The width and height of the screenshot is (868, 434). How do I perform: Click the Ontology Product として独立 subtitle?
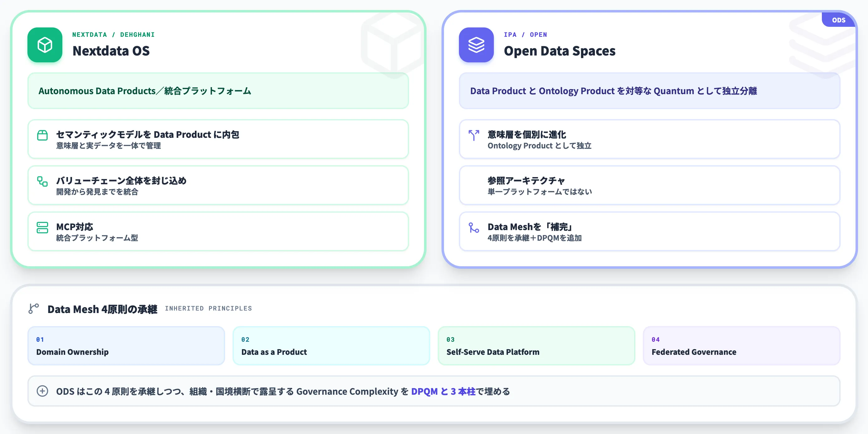coord(539,146)
